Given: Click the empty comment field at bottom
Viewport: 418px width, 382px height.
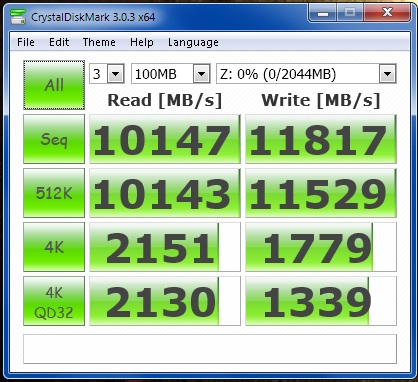Looking at the screenshot, I should [x=210, y=349].
